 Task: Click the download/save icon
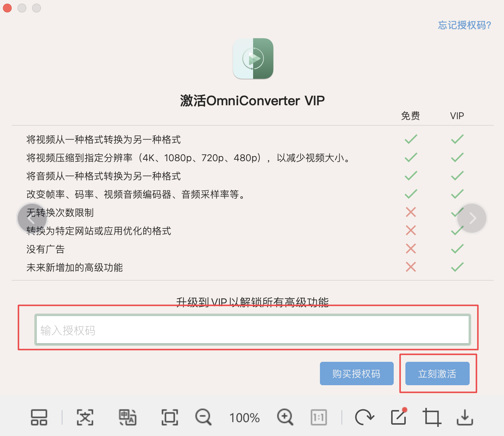465,417
